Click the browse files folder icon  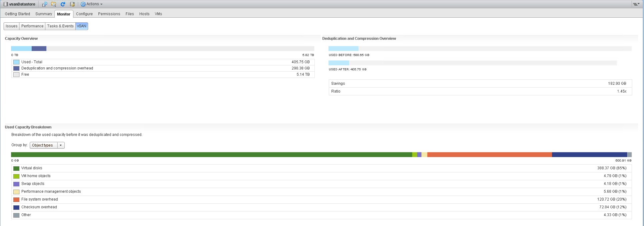(x=53, y=4)
